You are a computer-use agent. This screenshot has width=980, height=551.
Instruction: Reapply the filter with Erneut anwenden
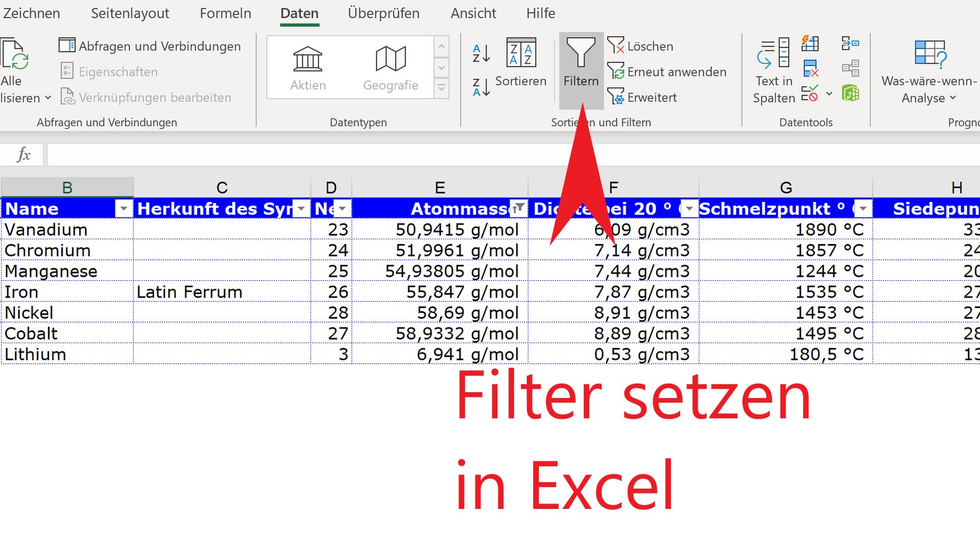click(x=667, y=72)
